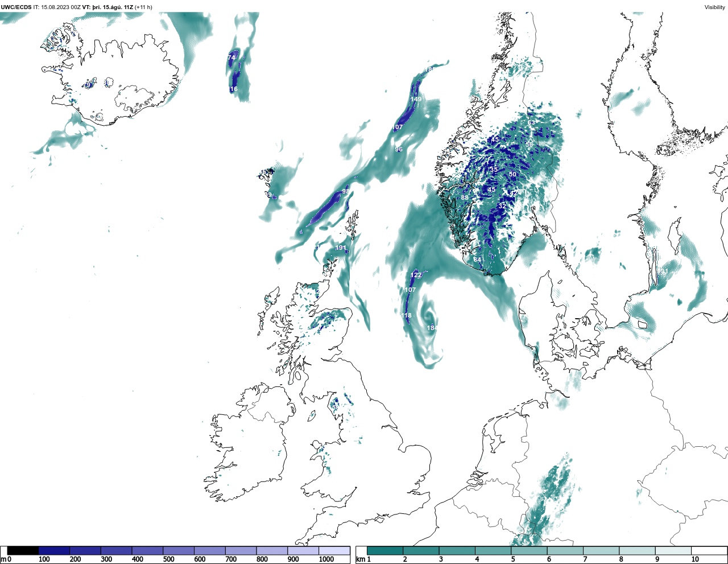Click the 'Visibility' title at top right
728x564 pixels.
click(715, 7)
